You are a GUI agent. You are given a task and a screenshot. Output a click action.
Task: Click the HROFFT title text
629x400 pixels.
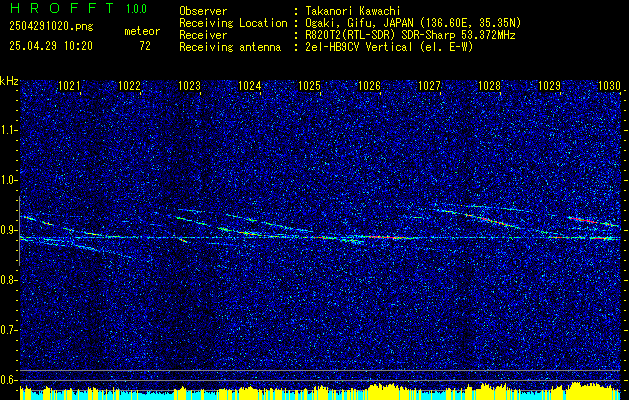coord(62,8)
